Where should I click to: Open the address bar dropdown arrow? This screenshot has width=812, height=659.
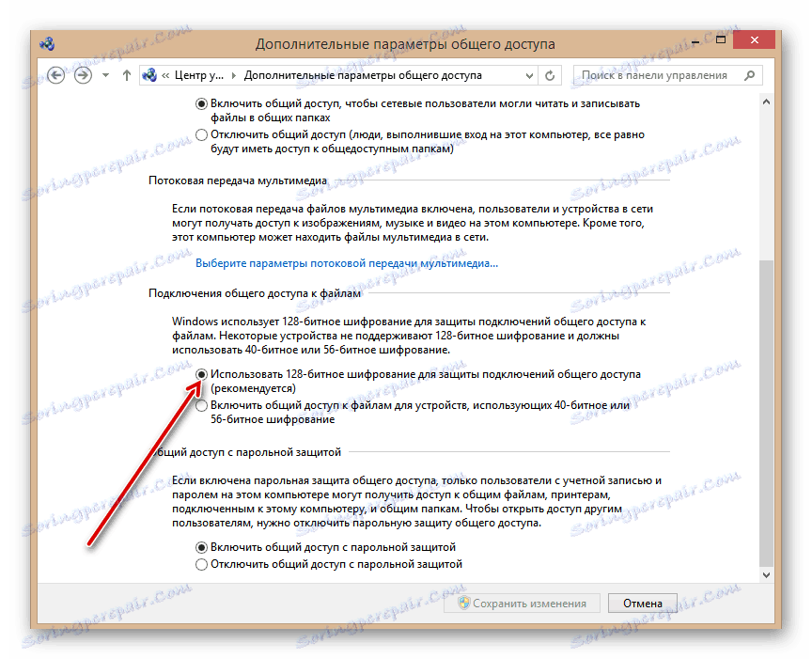click(x=528, y=74)
